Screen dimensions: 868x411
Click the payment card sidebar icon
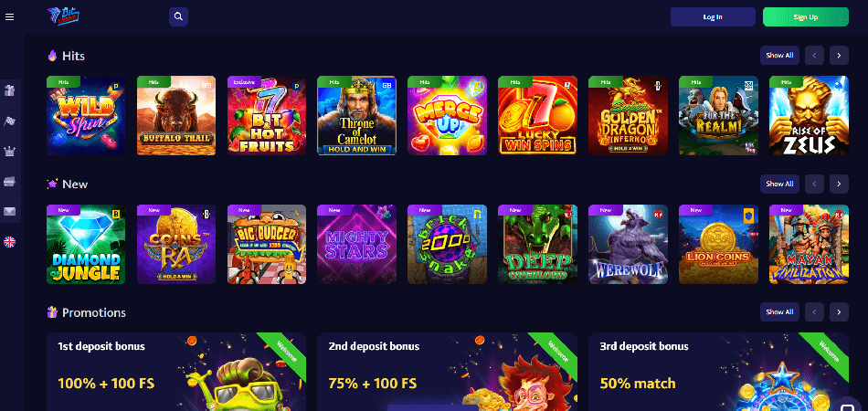tap(10, 182)
